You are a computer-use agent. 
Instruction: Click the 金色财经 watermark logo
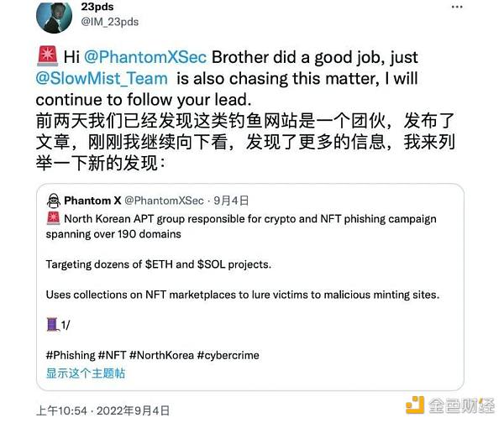click(x=450, y=405)
